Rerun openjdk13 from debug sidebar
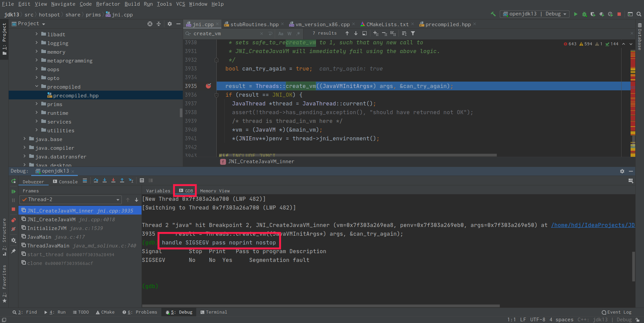 pos(13,181)
